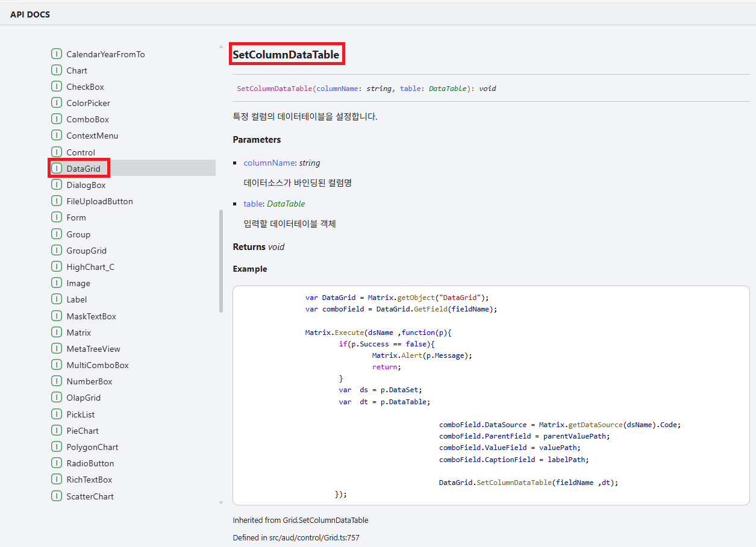Click the icon next to FileUploadButton
This screenshot has height=547, width=756.
pos(57,201)
